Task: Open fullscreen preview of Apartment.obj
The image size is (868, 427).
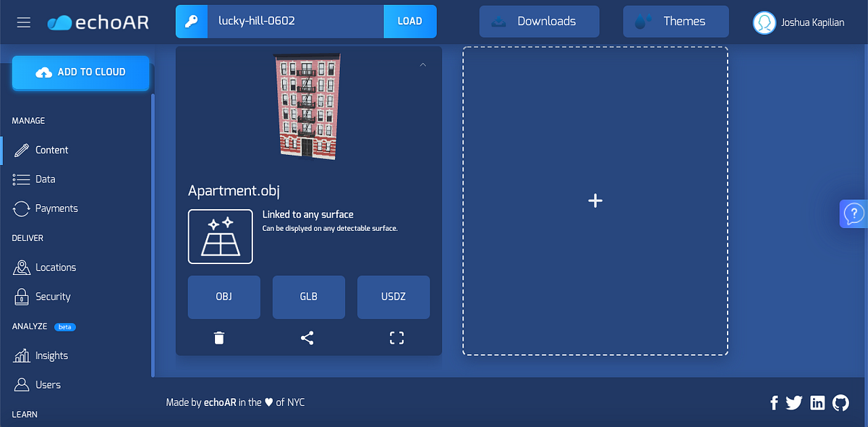Action: pyautogui.click(x=396, y=337)
